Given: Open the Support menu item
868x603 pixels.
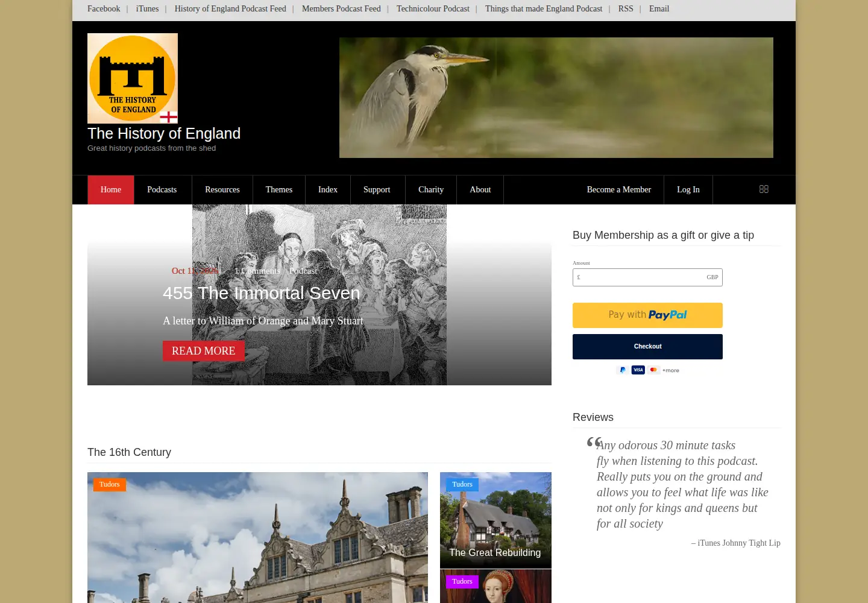Looking at the screenshot, I should click(377, 189).
